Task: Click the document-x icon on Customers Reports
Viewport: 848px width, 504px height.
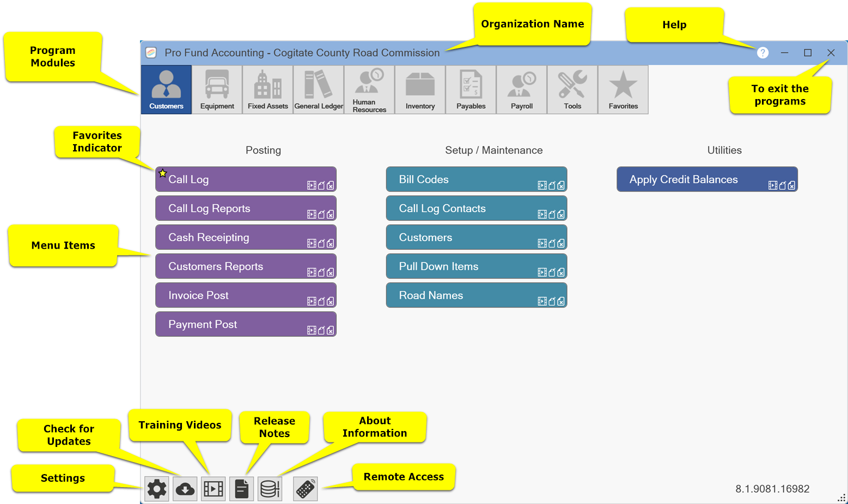Action: point(330,272)
